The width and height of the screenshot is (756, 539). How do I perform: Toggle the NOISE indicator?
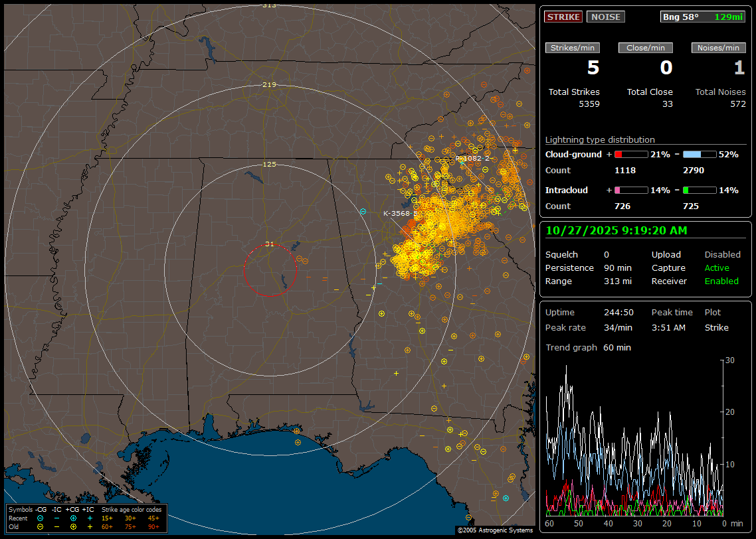[605, 17]
